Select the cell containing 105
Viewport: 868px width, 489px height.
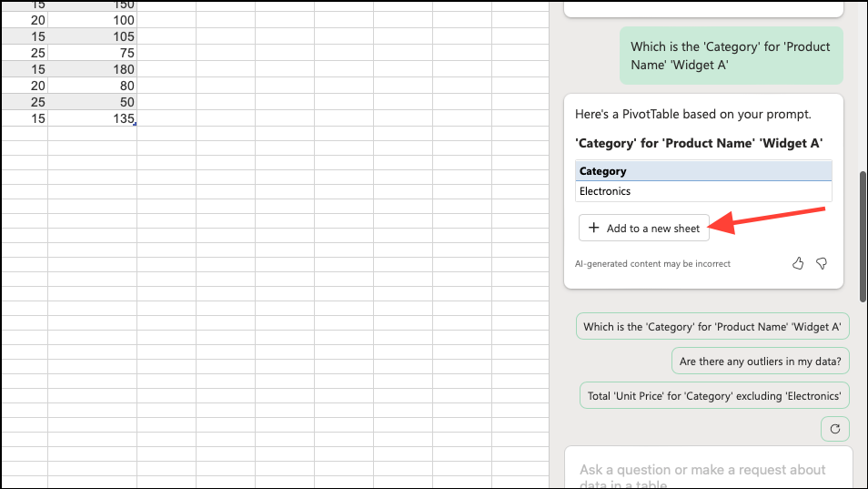93,36
